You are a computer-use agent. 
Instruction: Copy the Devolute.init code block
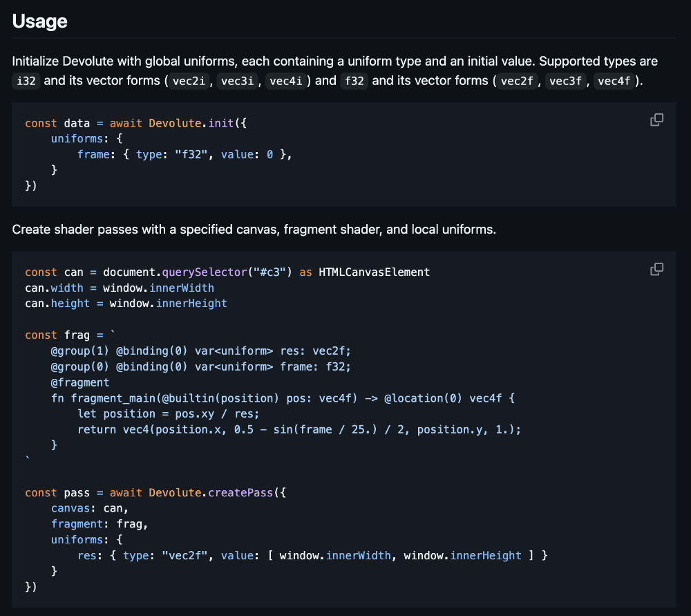656,120
